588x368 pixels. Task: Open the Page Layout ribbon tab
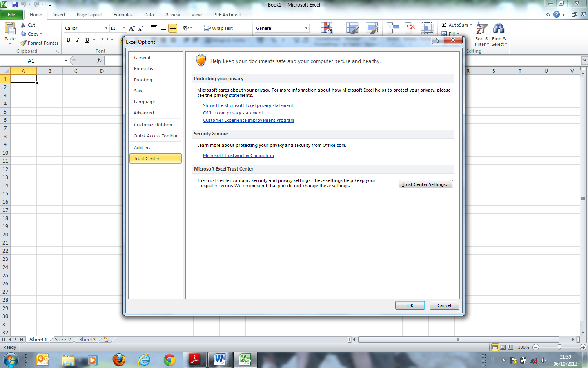tap(89, 15)
